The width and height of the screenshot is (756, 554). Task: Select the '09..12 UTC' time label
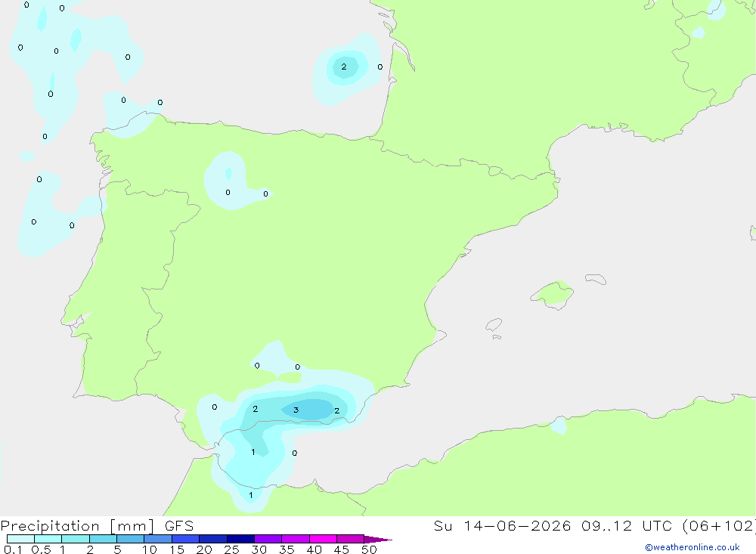tap(627, 525)
